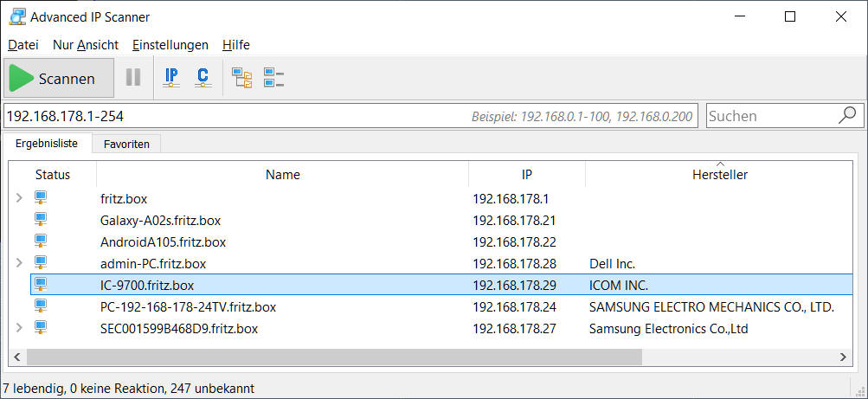
Task: Click the IP address 192.168.178.29
Action: tap(514, 285)
